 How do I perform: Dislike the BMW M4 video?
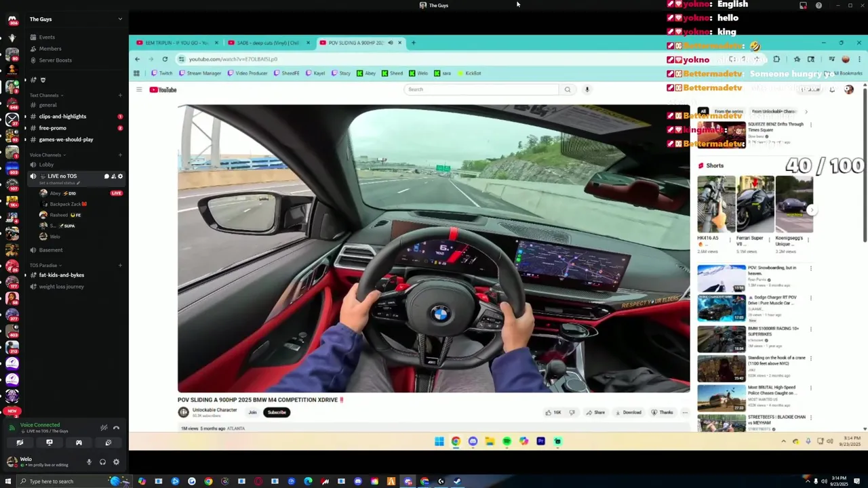coord(572,412)
